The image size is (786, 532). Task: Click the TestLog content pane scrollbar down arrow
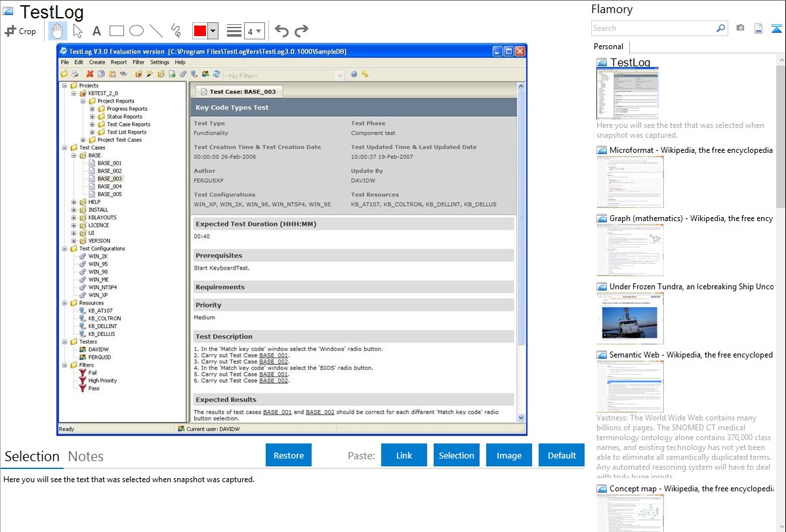click(521, 418)
